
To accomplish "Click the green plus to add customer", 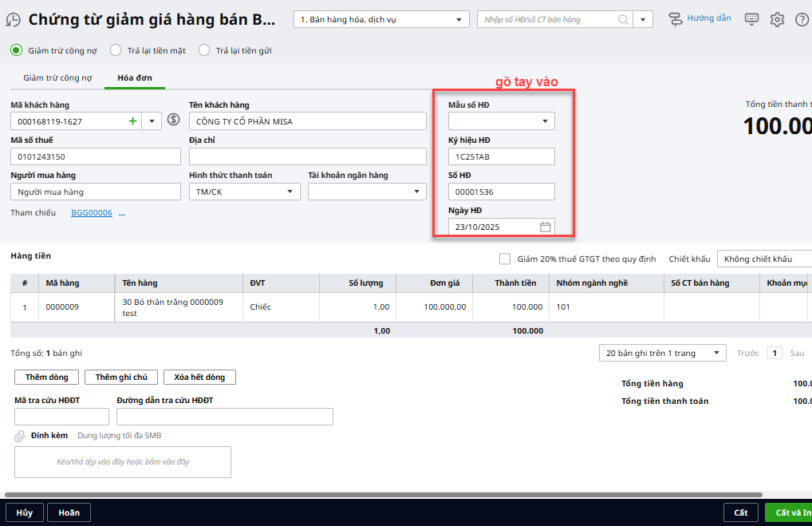I will click(x=132, y=121).
